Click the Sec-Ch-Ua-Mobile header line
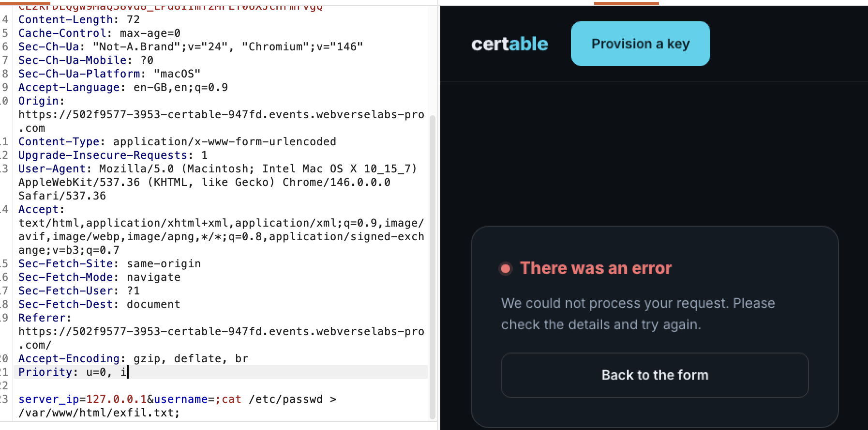 coord(86,61)
